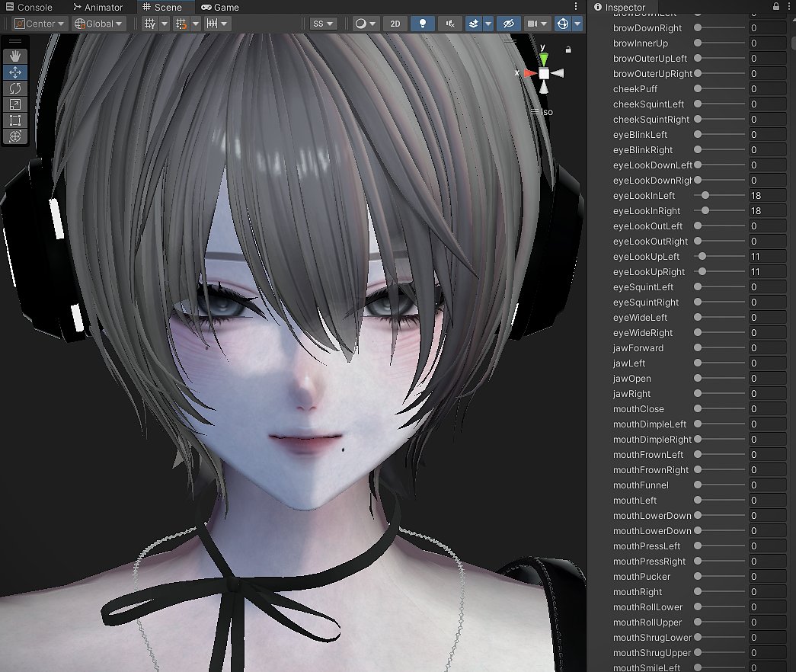Open the gizmos dropdown arrow

pyautogui.click(x=577, y=24)
